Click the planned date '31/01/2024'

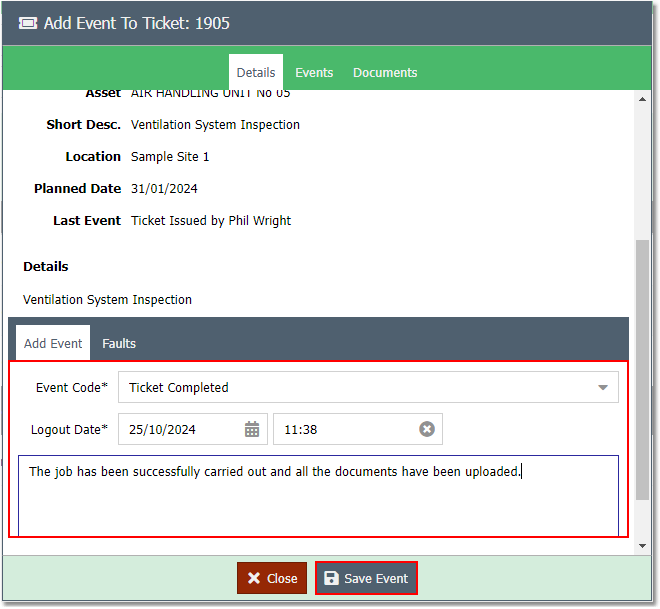[x=164, y=189]
